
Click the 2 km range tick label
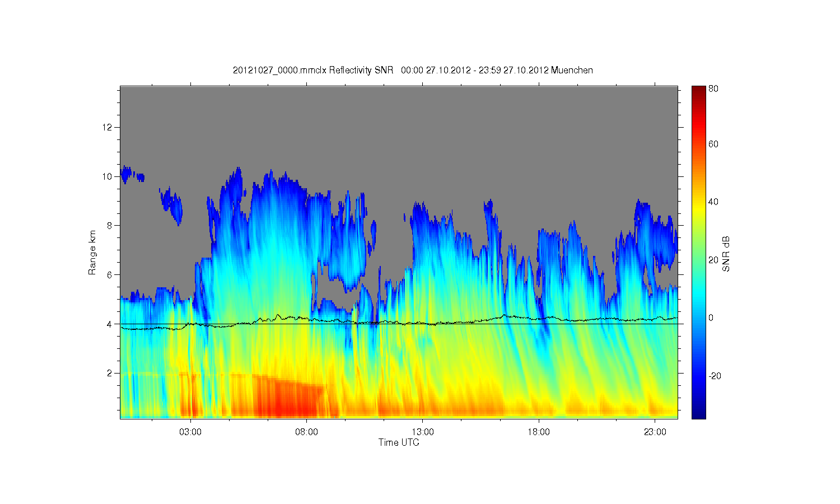pyautogui.click(x=110, y=373)
